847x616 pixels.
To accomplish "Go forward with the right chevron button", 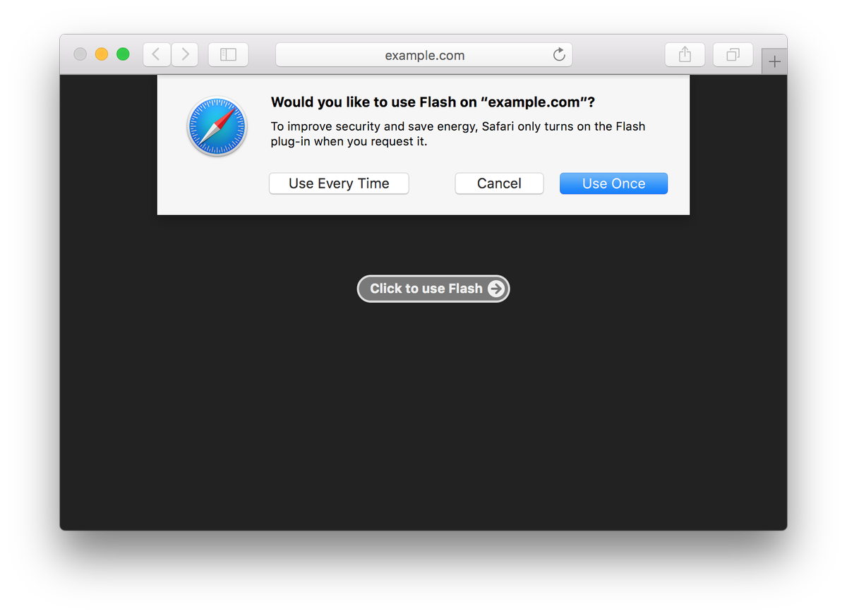I will tap(185, 54).
